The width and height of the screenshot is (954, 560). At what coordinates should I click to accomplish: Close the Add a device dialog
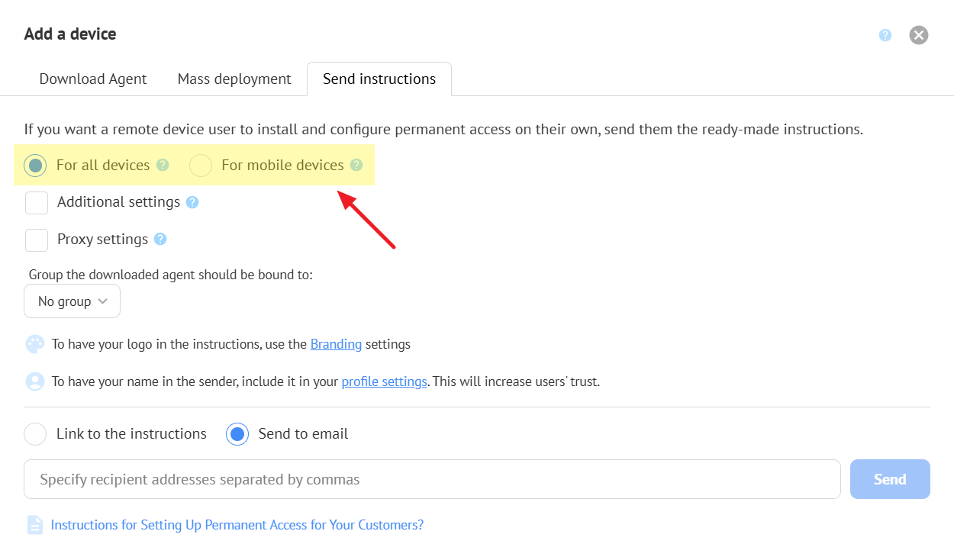coord(919,35)
